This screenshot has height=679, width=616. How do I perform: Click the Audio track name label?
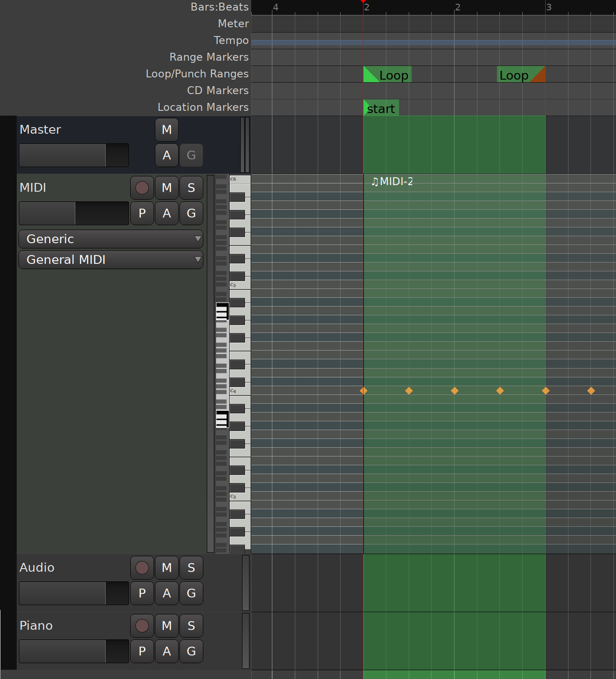pos(37,568)
